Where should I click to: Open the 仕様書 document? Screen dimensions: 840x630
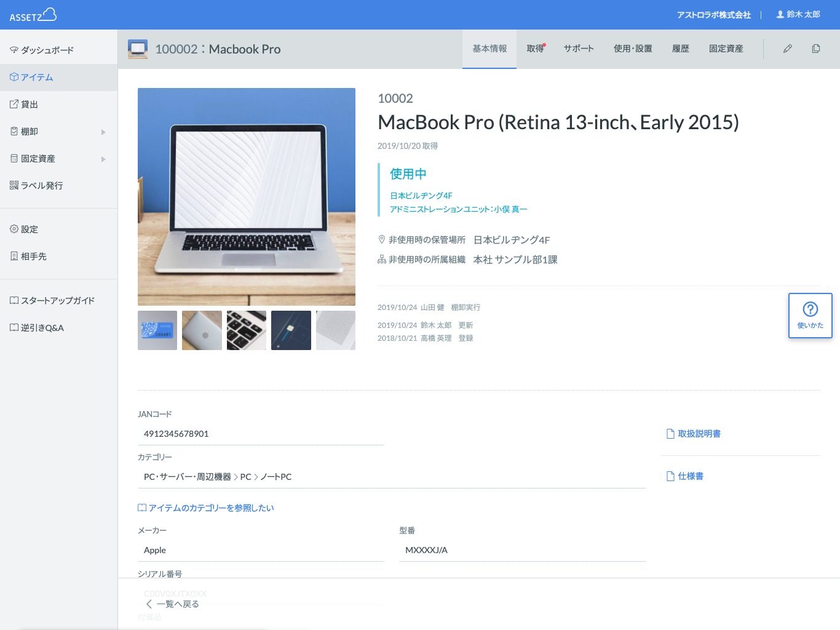[685, 476]
